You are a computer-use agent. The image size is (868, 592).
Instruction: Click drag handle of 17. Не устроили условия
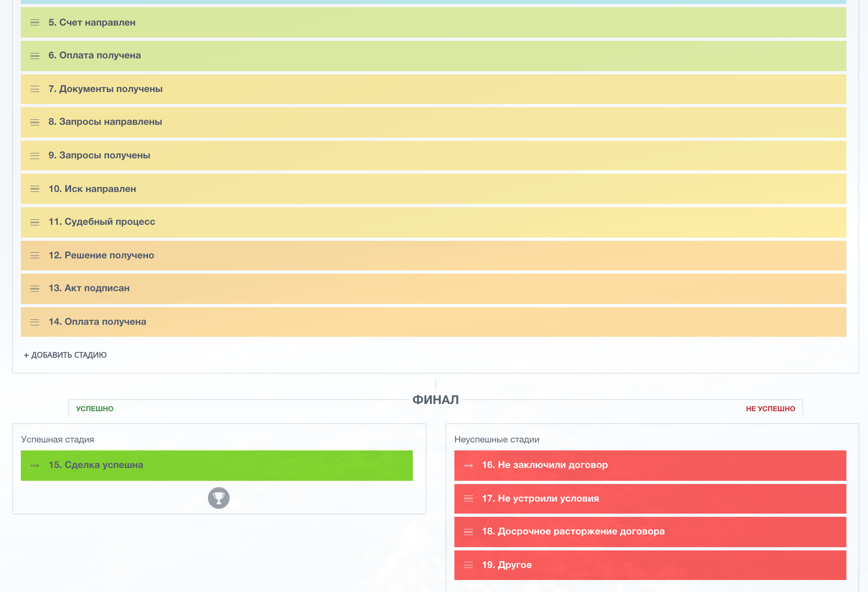pyautogui.click(x=468, y=498)
